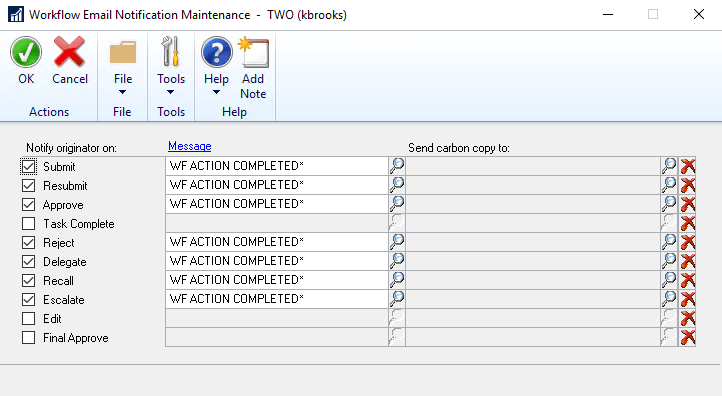The width and height of the screenshot is (722, 396).
Task: Open carbon copy lookup for Submit row
Action: pos(669,166)
